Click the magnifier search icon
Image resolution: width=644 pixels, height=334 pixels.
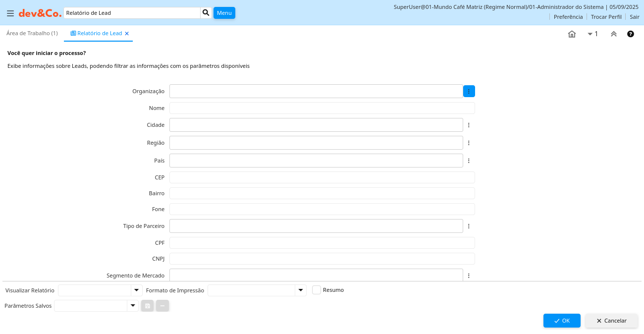[x=206, y=13]
